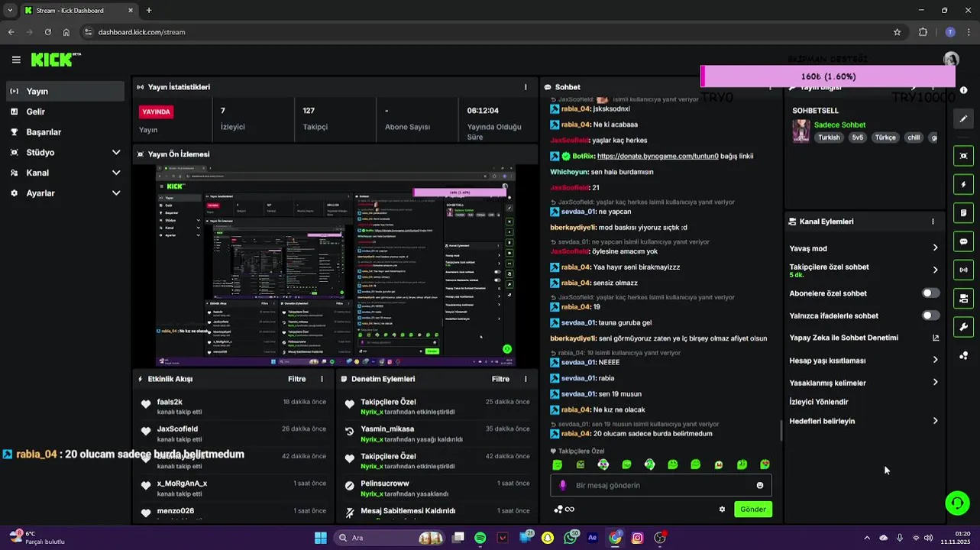
Task: Click the Sadece Sohbet category link
Action: click(839, 125)
